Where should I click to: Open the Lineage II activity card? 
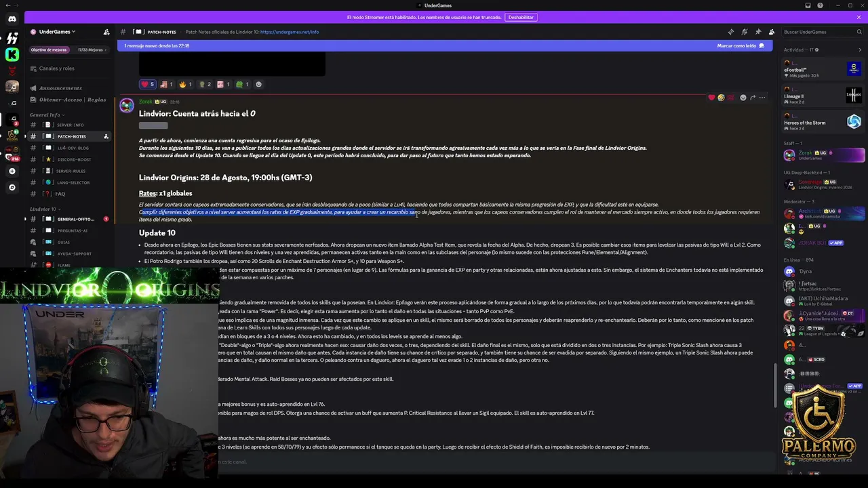point(822,96)
